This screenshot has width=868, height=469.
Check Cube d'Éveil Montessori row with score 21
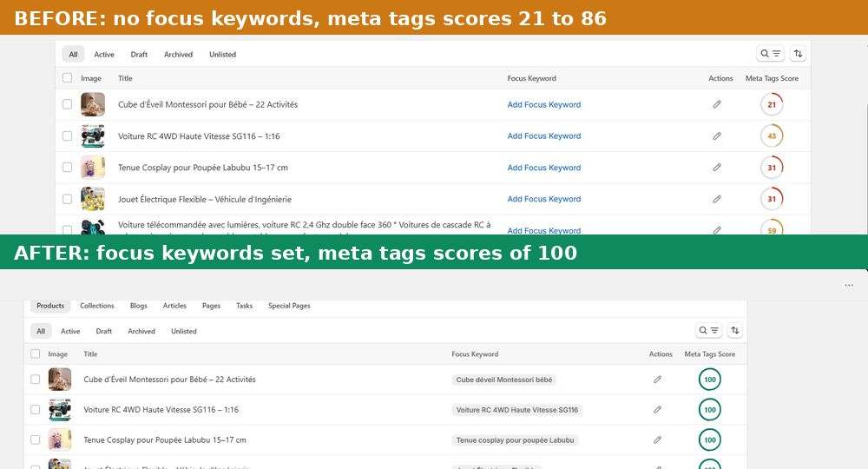[67, 104]
